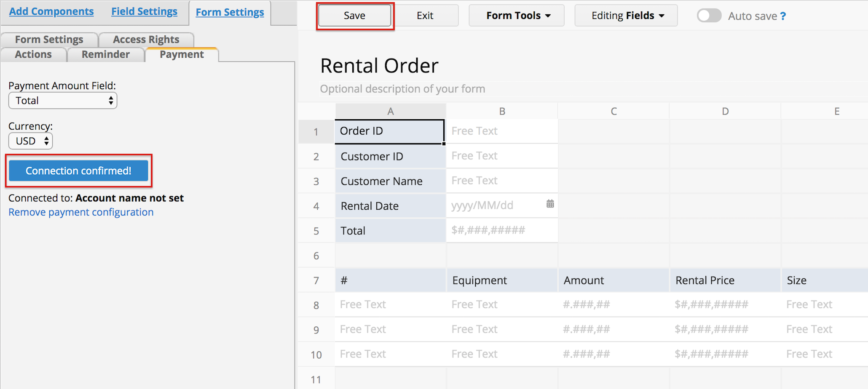Open calendar icon in Rental Date field

550,204
